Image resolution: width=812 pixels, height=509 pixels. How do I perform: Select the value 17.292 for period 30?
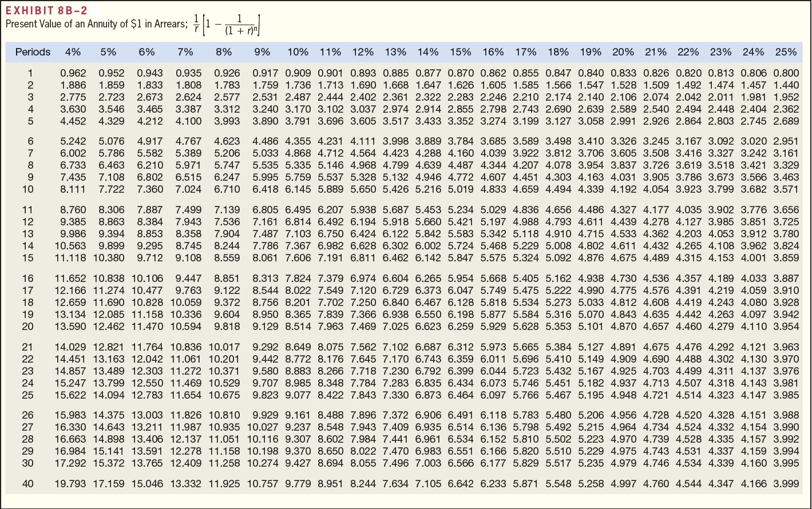[x=72, y=463]
